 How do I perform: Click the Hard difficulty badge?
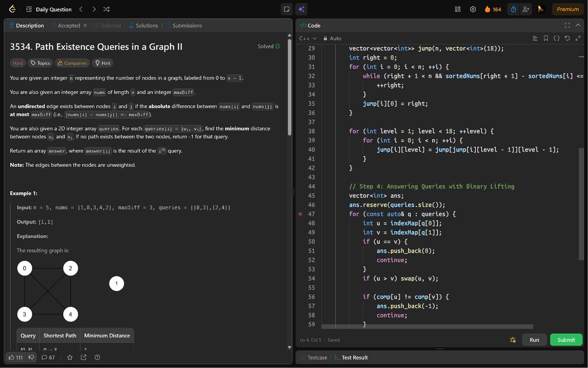[x=18, y=63]
